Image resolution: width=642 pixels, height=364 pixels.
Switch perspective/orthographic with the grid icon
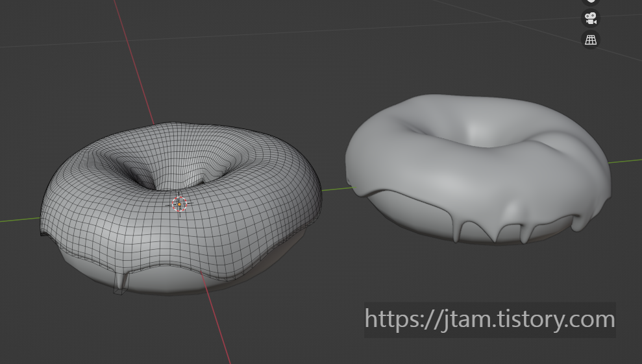(591, 40)
